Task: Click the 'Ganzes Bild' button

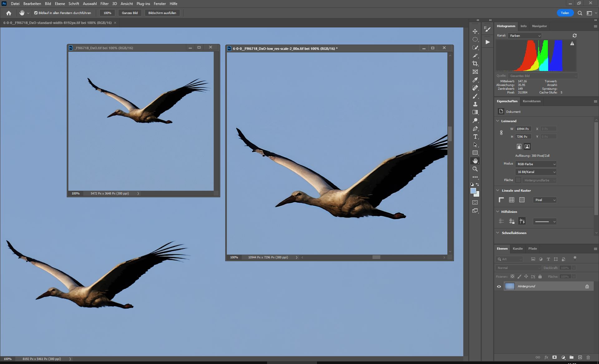Action: coord(130,13)
